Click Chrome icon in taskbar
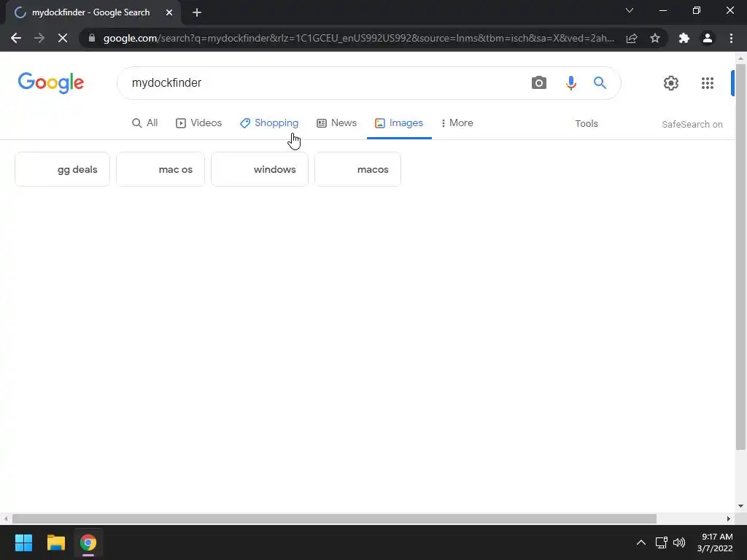Image resolution: width=747 pixels, height=560 pixels. pyautogui.click(x=88, y=542)
